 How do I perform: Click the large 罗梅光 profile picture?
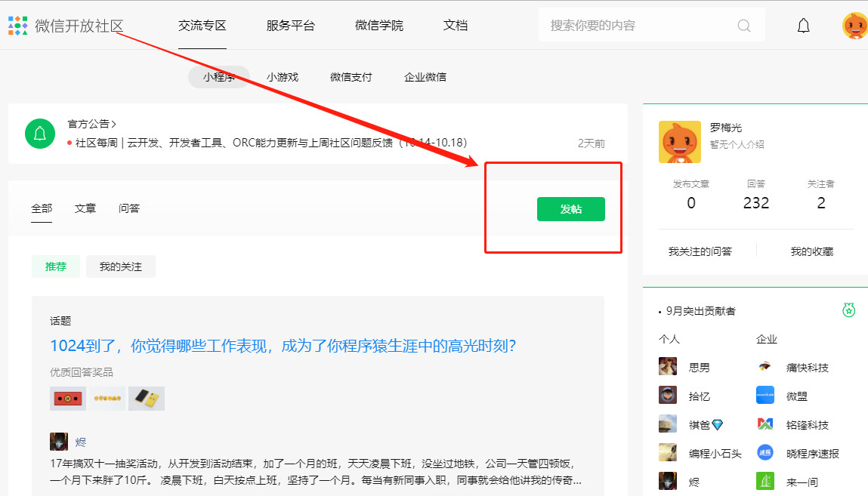[680, 142]
